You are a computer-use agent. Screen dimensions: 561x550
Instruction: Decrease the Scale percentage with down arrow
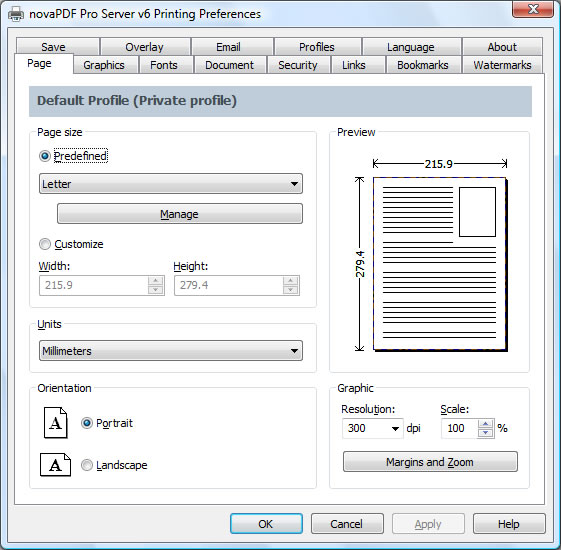[485, 433]
